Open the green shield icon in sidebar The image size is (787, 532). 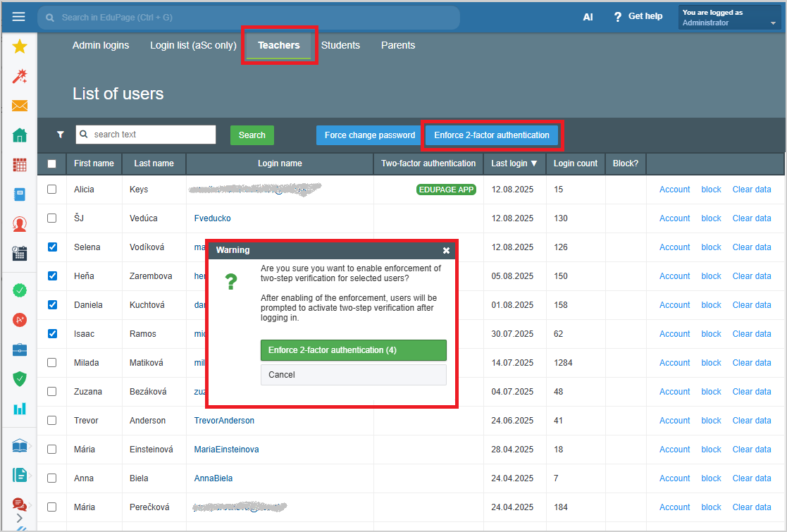coord(20,378)
